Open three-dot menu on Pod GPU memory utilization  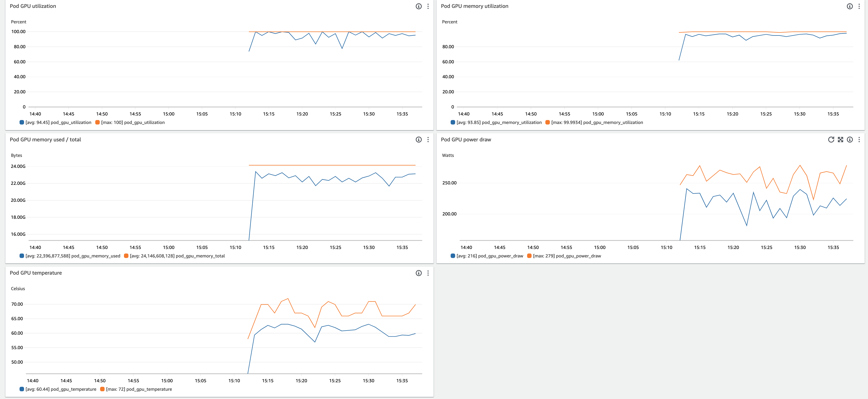[859, 6]
